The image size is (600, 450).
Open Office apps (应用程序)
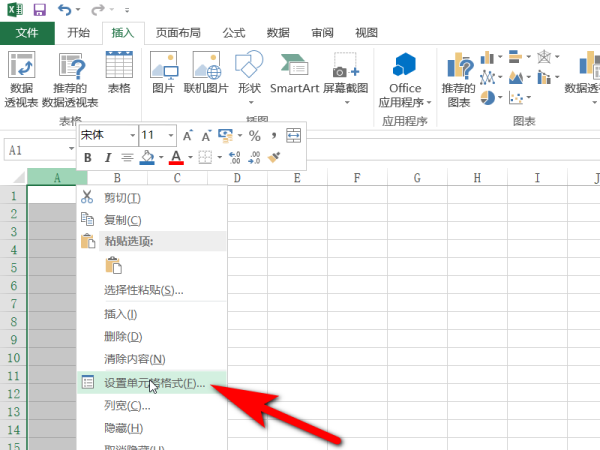coord(405,80)
